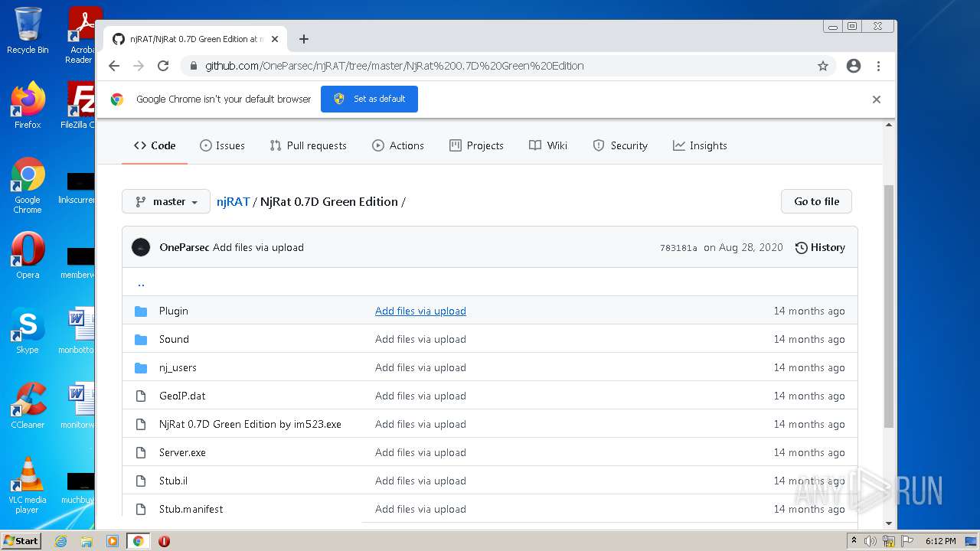Select the VLC media player desktop shortcut
980x551 pixels.
[28, 485]
